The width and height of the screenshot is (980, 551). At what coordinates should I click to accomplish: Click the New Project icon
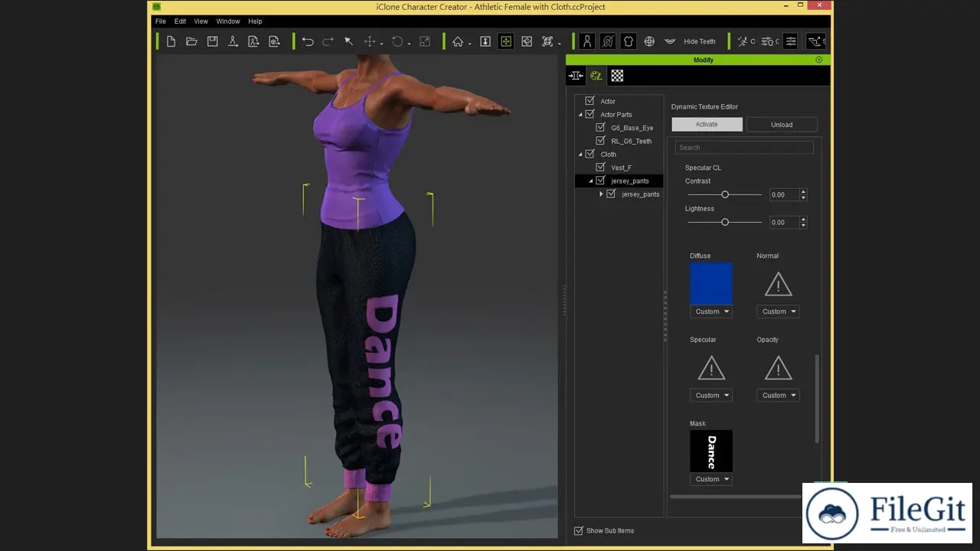point(171,41)
